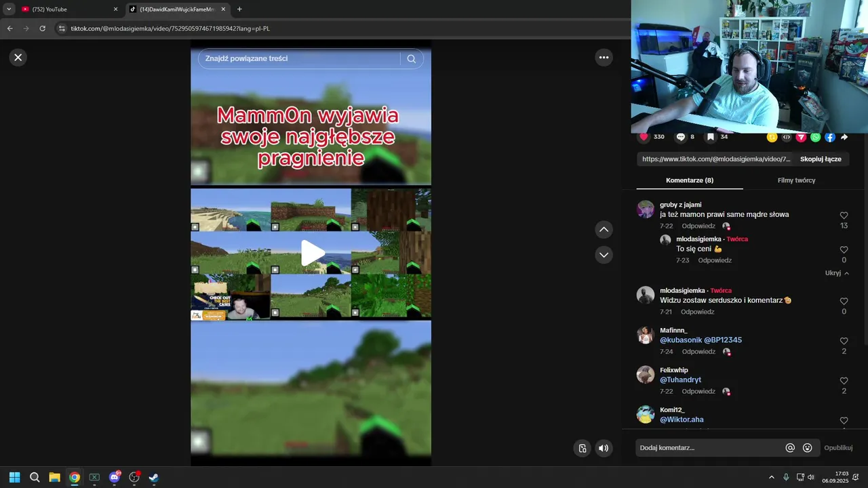This screenshot has height=488, width=868.
Task: Open Mafinnn_ profile from comment
Action: click(673, 330)
